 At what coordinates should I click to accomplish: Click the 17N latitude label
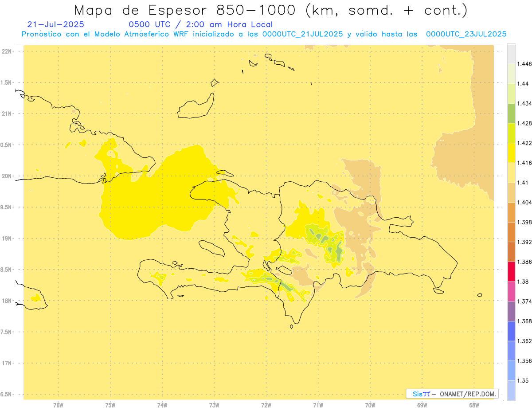tap(6, 363)
